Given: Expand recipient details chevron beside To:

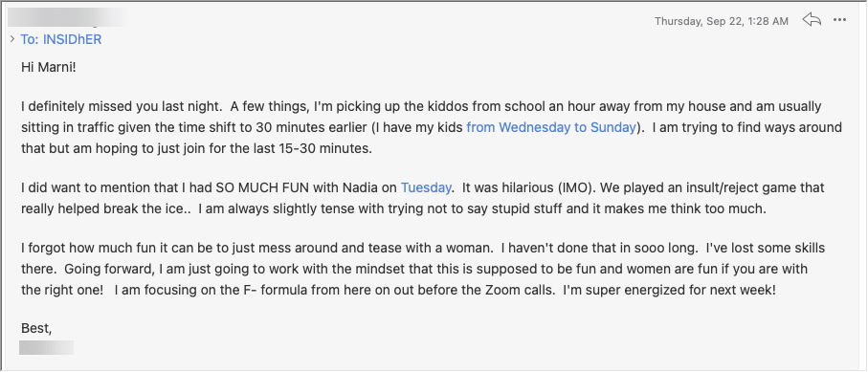Looking at the screenshot, I should (x=12, y=39).
